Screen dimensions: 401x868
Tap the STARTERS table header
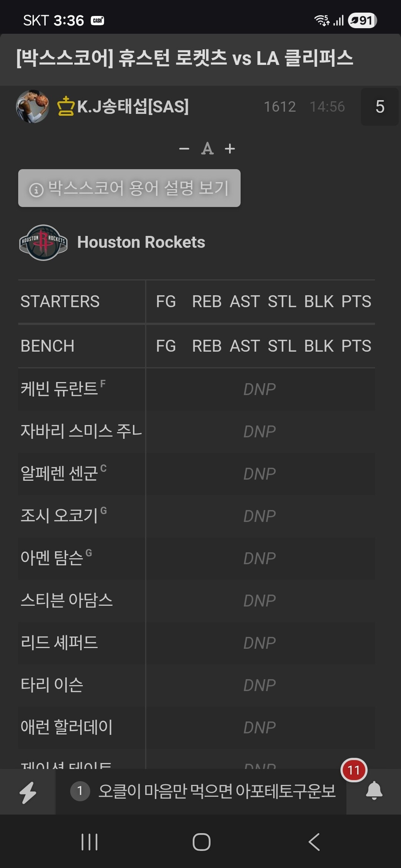[60, 302]
